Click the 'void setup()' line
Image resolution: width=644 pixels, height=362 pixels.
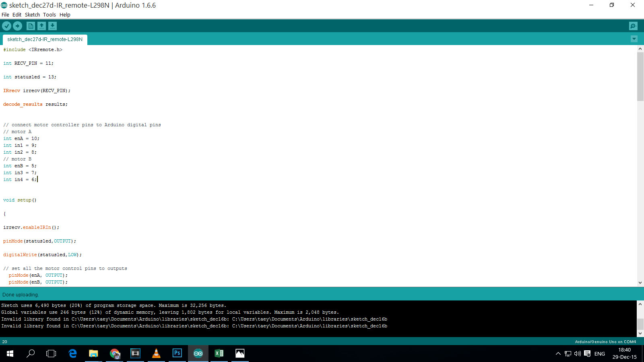point(20,200)
